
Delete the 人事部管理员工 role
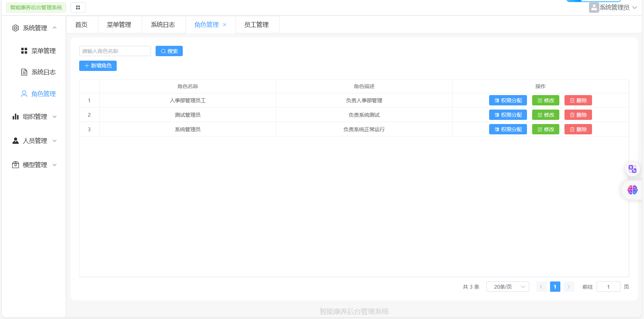pyautogui.click(x=578, y=100)
